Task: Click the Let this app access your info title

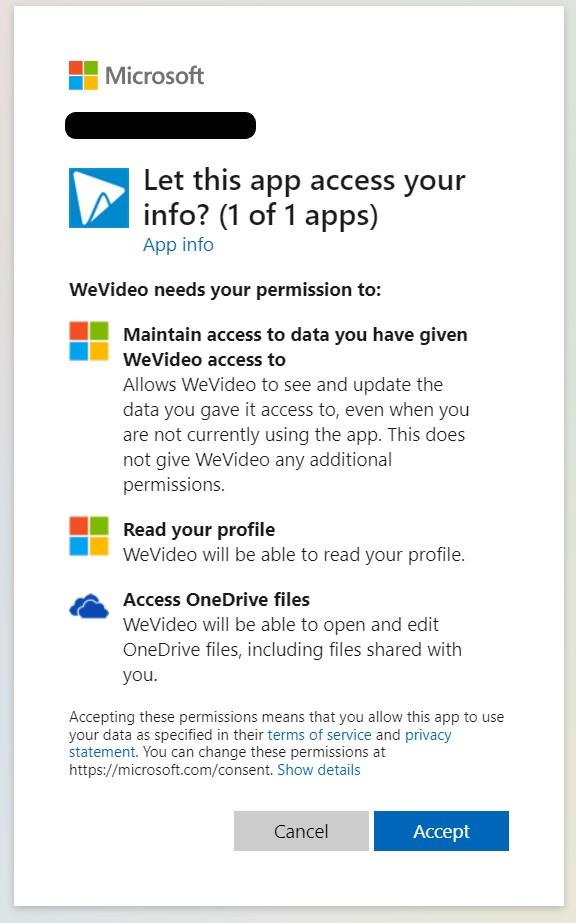Action: (304, 197)
